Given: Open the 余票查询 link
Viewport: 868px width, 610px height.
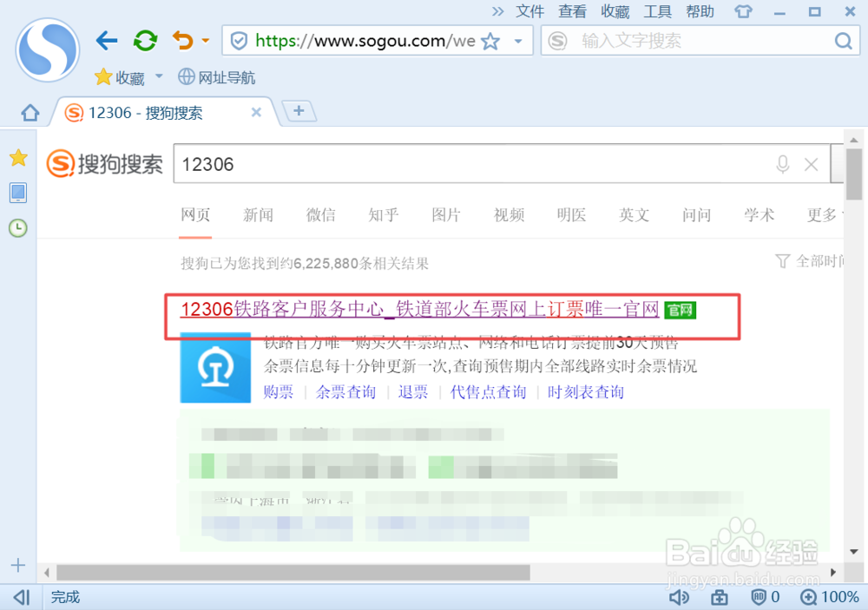Looking at the screenshot, I should coord(345,392).
